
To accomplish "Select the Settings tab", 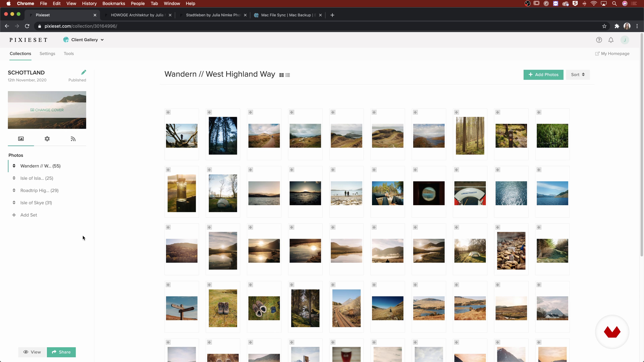I will (x=47, y=54).
